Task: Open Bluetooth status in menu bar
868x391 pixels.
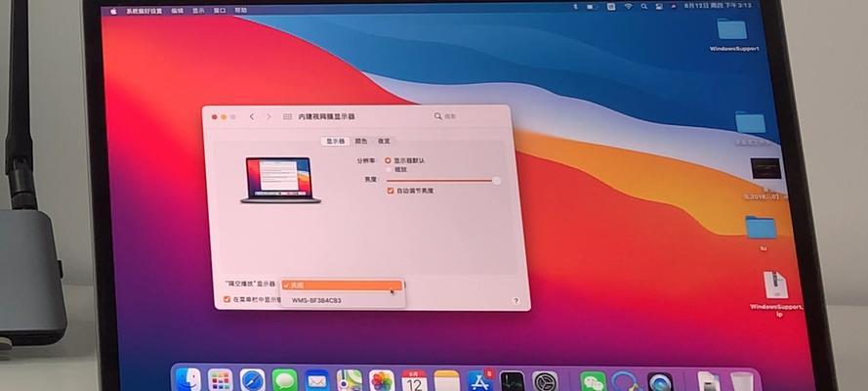Action: tap(575, 6)
